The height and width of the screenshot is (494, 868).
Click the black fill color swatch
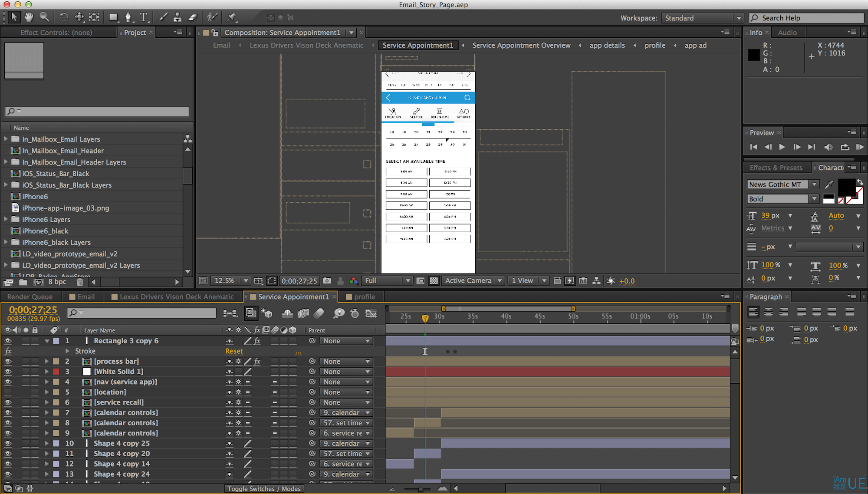pyautogui.click(x=846, y=187)
